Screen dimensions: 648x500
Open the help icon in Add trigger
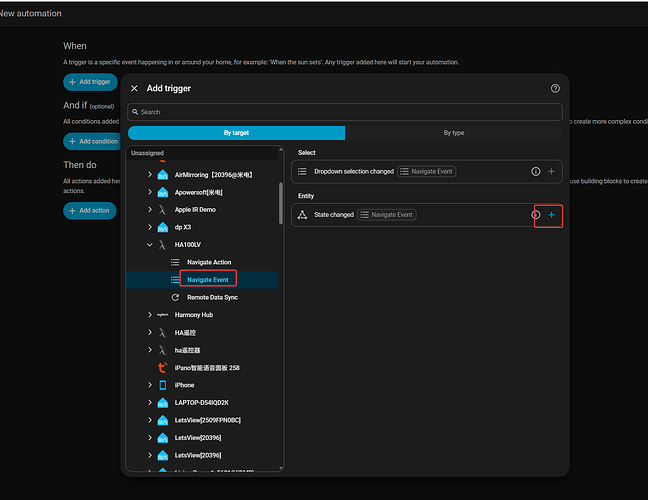pos(555,88)
